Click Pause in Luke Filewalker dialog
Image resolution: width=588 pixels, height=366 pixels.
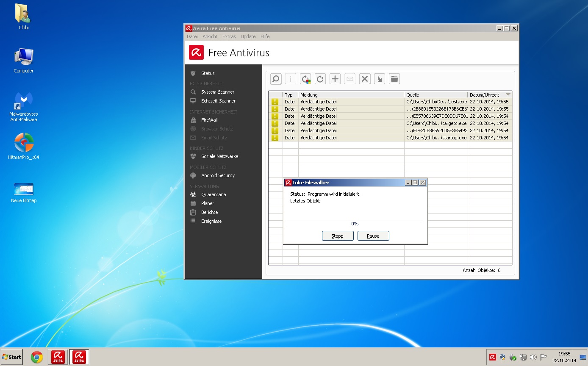[x=373, y=236]
